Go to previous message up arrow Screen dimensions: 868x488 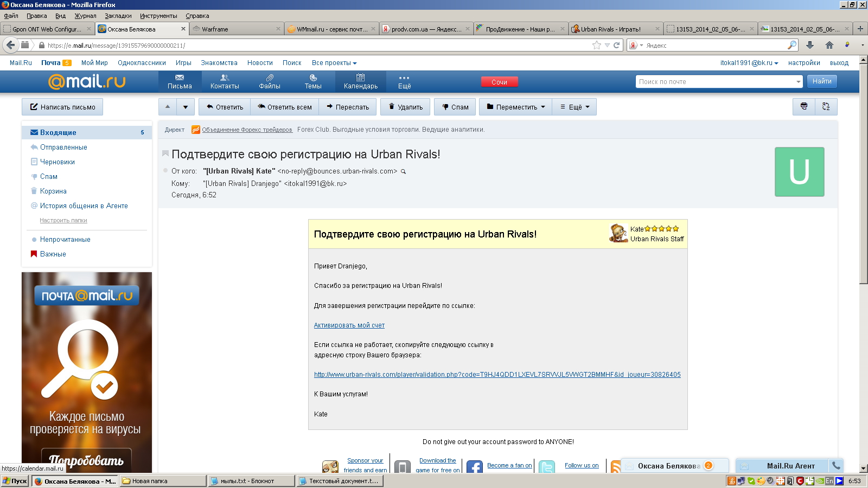(168, 107)
